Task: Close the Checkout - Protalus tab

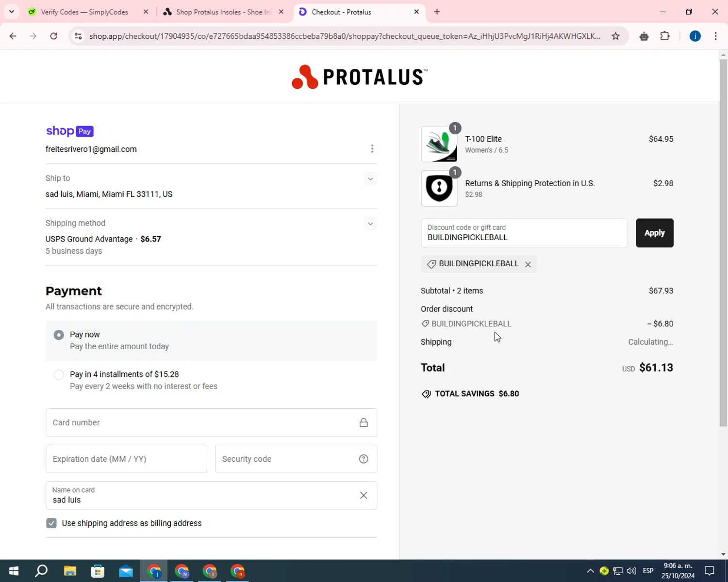Action: pyautogui.click(x=416, y=12)
